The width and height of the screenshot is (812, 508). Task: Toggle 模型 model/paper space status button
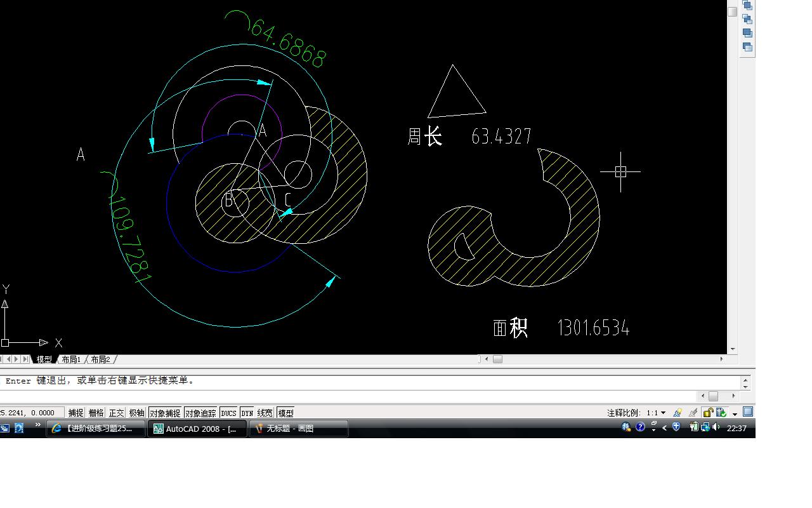click(285, 413)
